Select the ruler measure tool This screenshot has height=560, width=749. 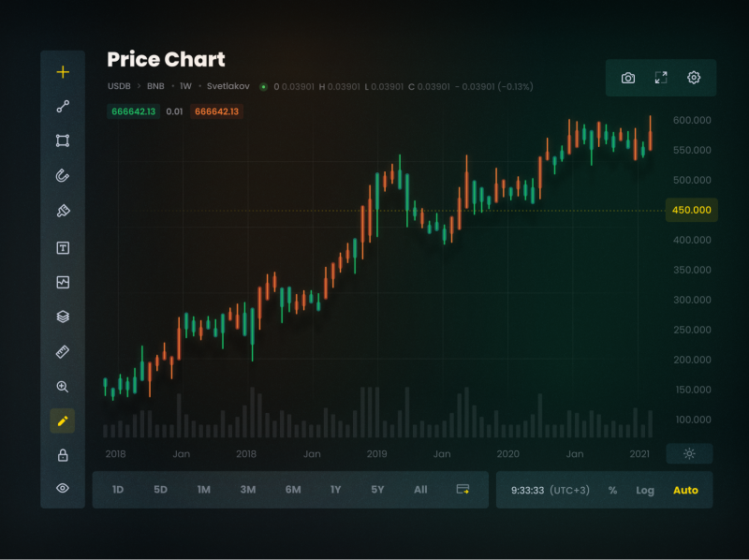pyautogui.click(x=62, y=351)
